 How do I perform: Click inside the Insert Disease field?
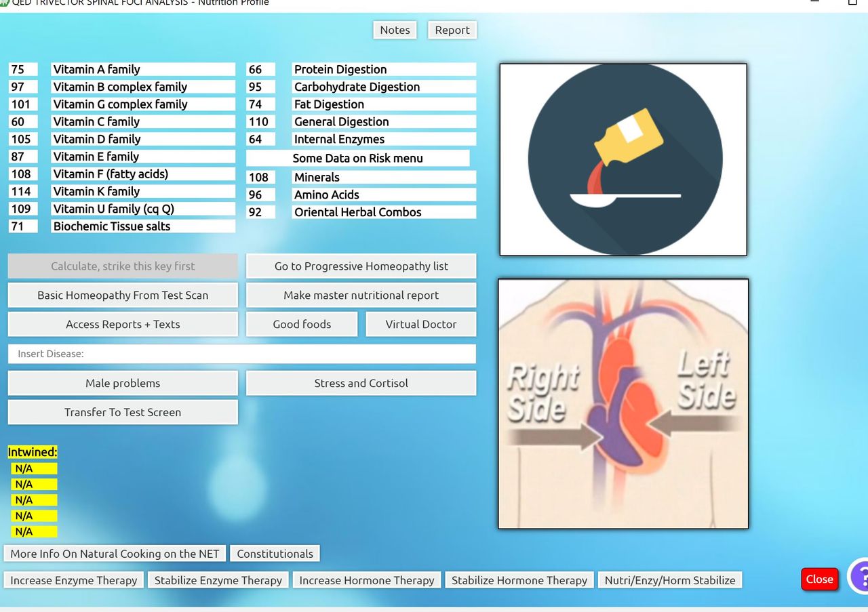[242, 354]
